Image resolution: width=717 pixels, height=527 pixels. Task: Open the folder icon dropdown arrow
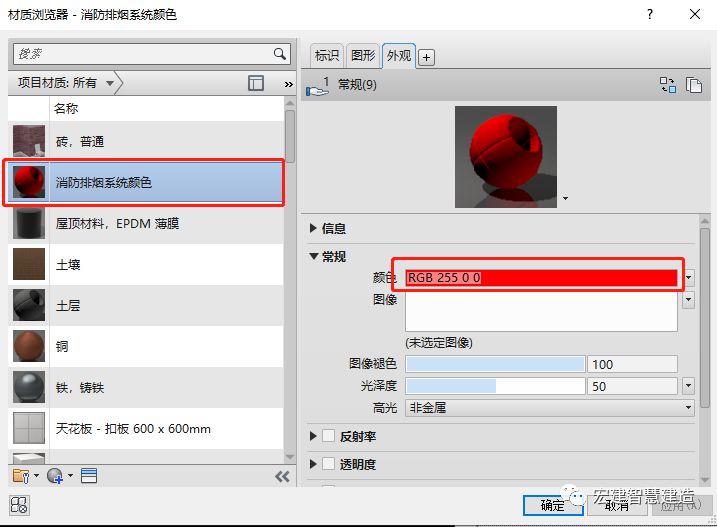click(36, 476)
